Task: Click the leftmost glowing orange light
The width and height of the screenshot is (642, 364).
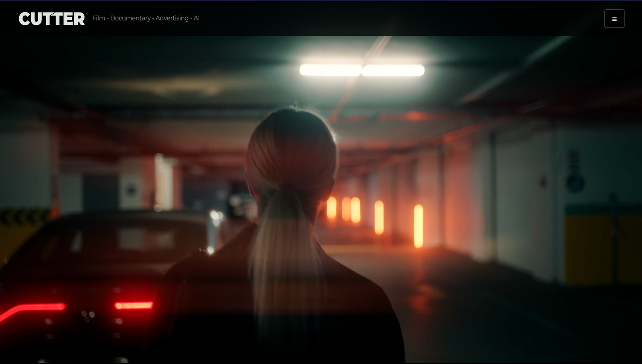Action: pyautogui.click(x=331, y=207)
